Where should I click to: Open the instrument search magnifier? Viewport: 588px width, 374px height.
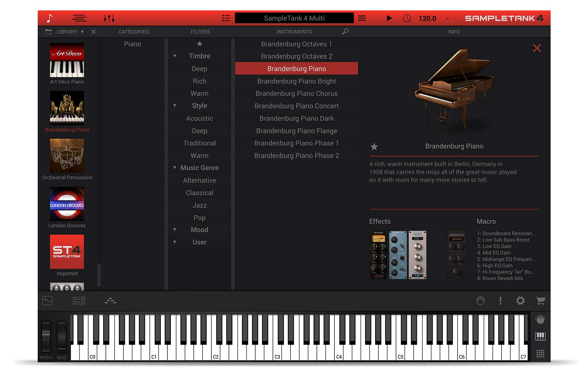point(345,32)
